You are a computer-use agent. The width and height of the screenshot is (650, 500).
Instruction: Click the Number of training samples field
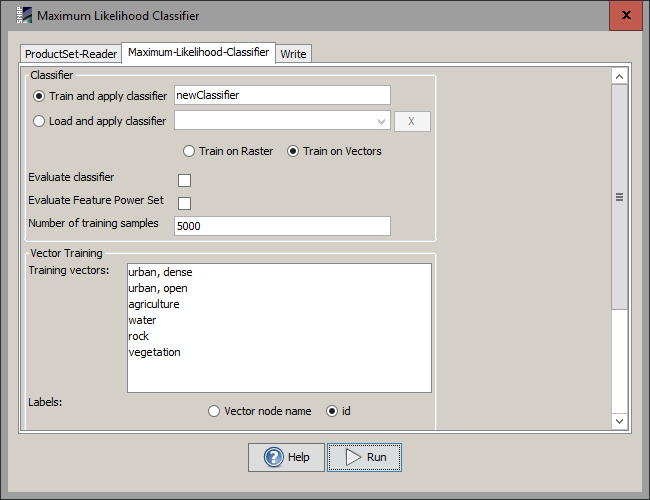point(282,226)
